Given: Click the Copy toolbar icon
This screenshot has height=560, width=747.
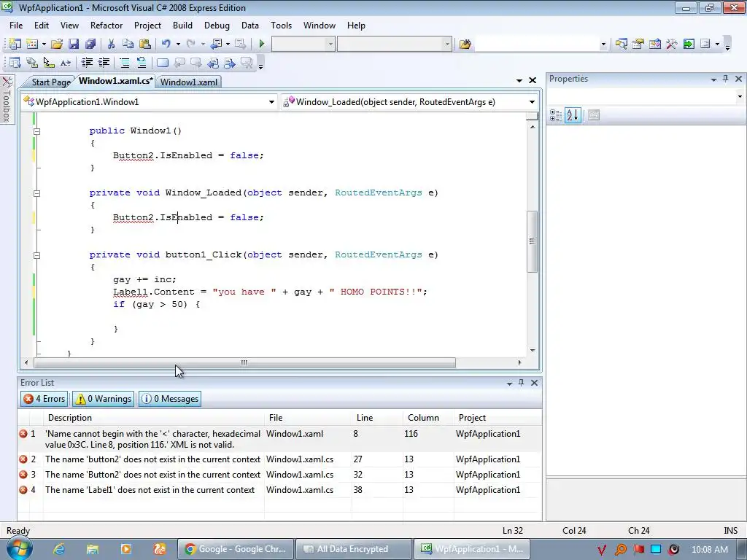Looking at the screenshot, I should tap(128, 44).
